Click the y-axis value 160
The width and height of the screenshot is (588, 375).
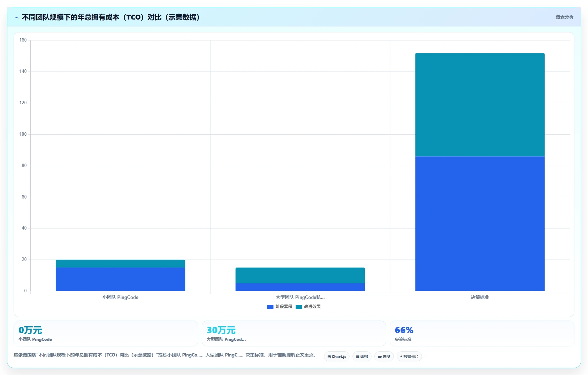pyautogui.click(x=23, y=40)
